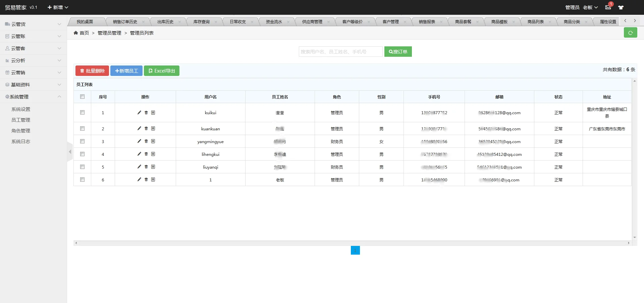Viewport: 644px width, 303px height.
Task: Click edit pencil icon for liuyanqi
Action: (139, 167)
